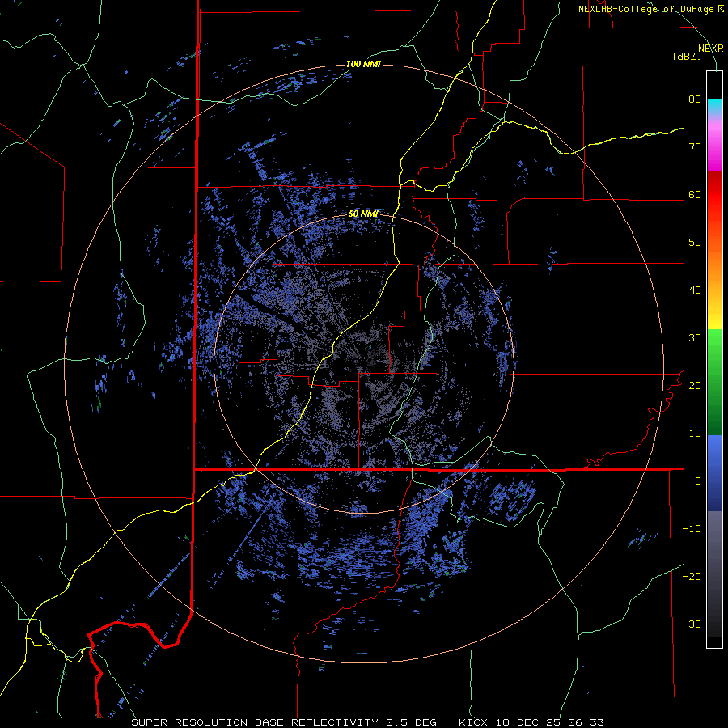Click the 80 value on the dBZ scale
728x728 pixels.
(x=695, y=99)
